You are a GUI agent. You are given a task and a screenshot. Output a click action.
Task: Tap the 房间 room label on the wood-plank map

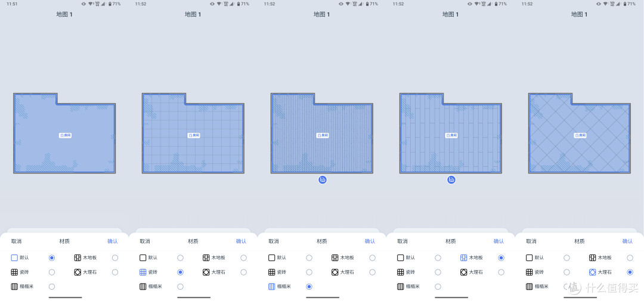pos(451,135)
